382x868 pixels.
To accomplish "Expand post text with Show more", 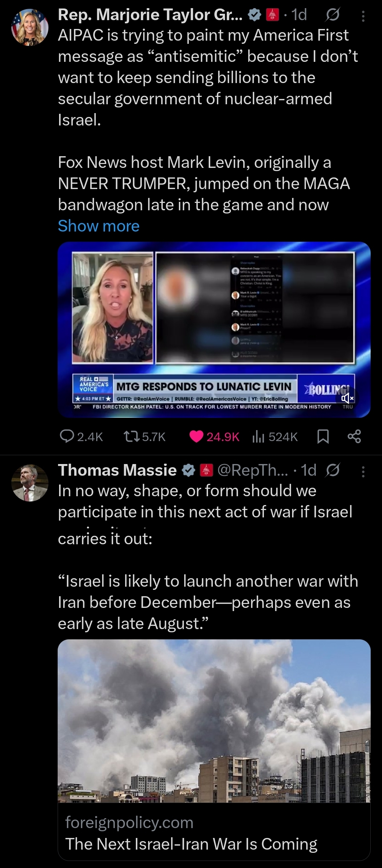I will (99, 226).
